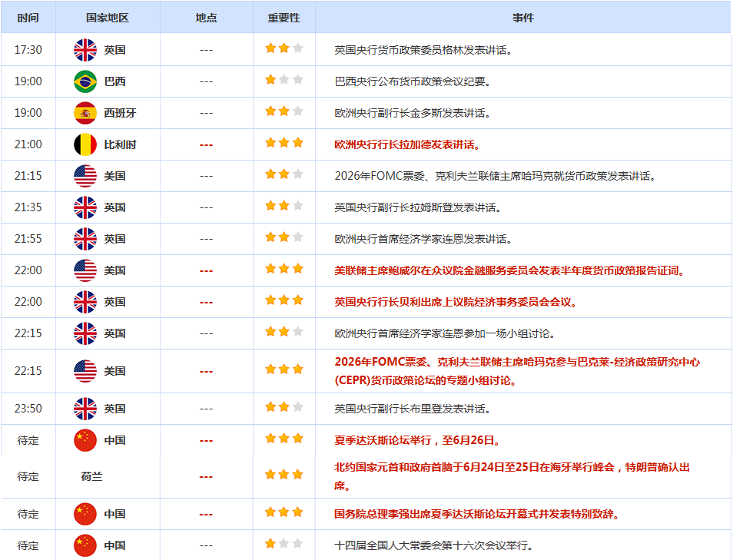This screenshot has height=560, width=733.
Task: Click the 23:50 time cell
Action: (28, 409)
